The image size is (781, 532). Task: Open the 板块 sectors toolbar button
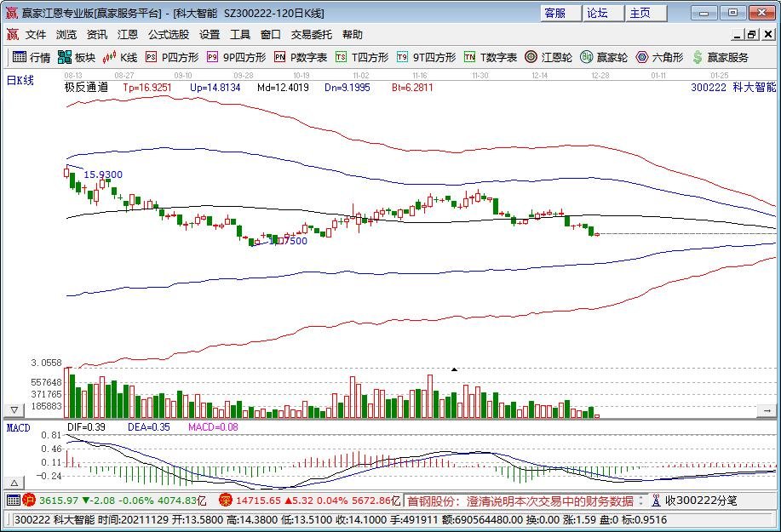point(76,58)
